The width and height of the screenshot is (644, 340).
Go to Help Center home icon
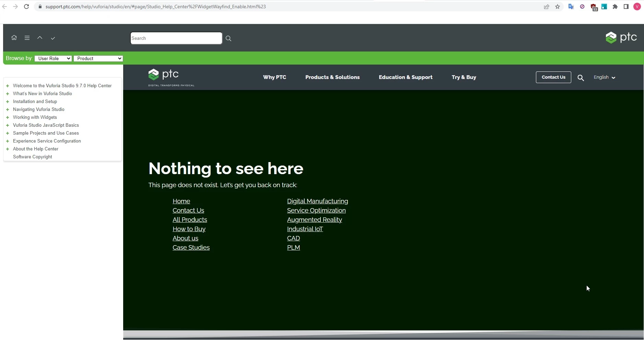pyautogui.click(x=14, y=38)
